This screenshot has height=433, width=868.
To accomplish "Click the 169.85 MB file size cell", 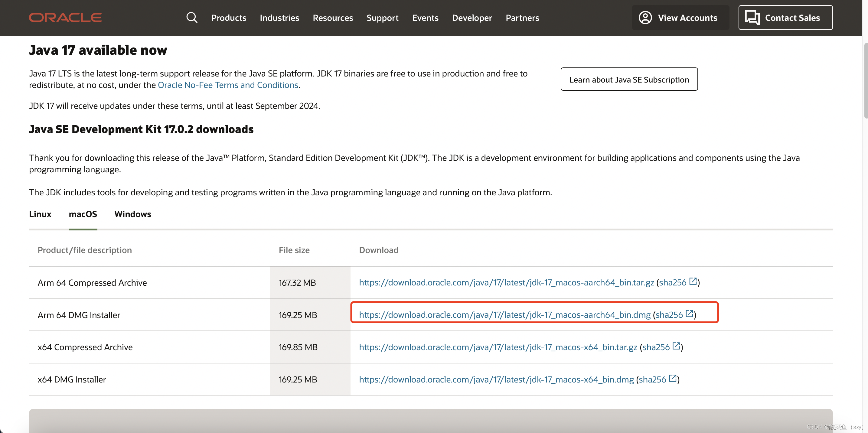I will pos(310,347).
